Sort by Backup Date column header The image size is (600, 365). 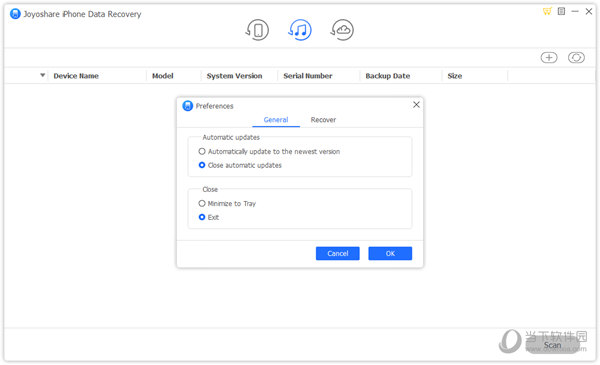(x=388, y=76)
